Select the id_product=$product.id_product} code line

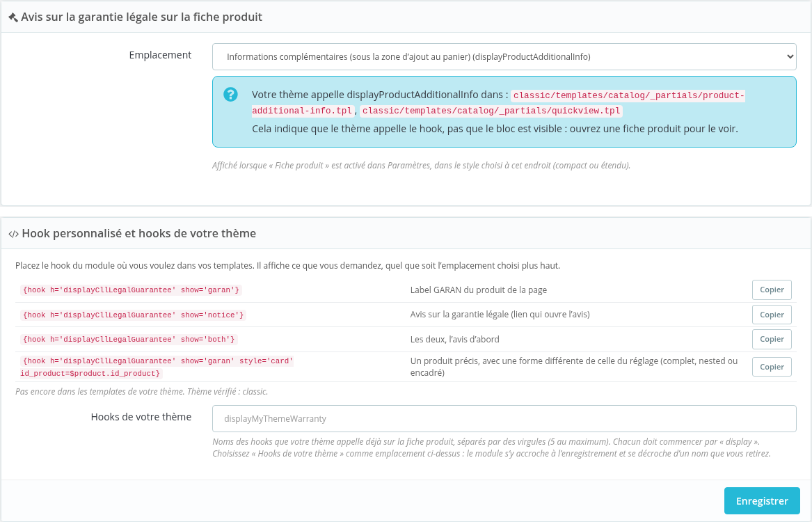[90, 373]
